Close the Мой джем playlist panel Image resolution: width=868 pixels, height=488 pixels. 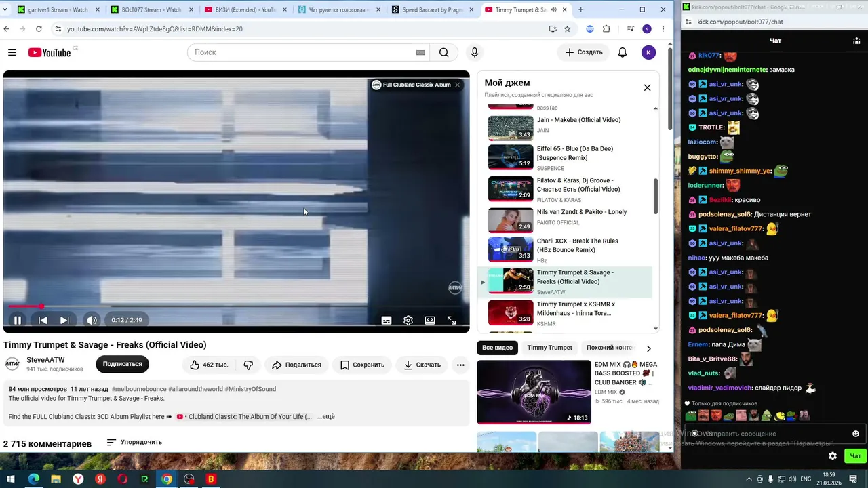pos(647,87)
